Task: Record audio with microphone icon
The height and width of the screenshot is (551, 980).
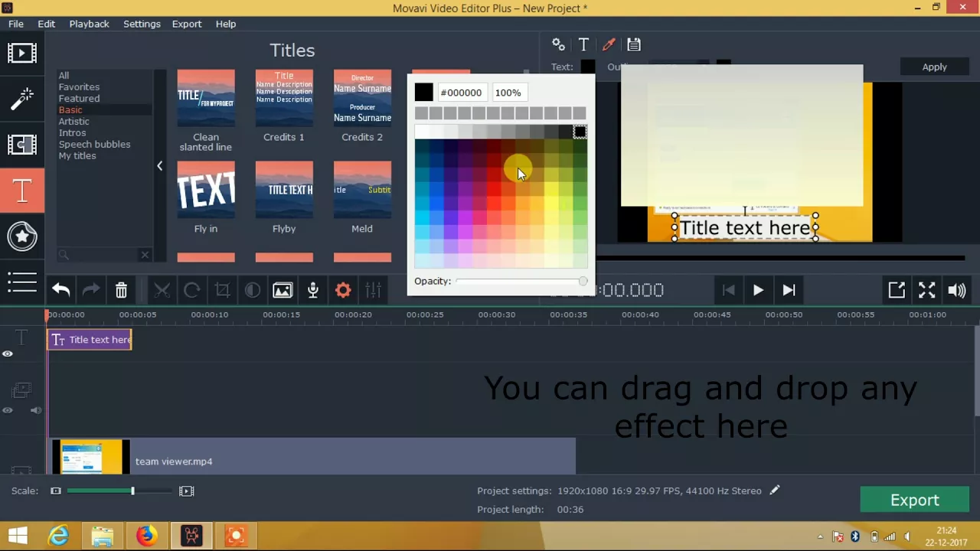Action: [x=312, y=290]
